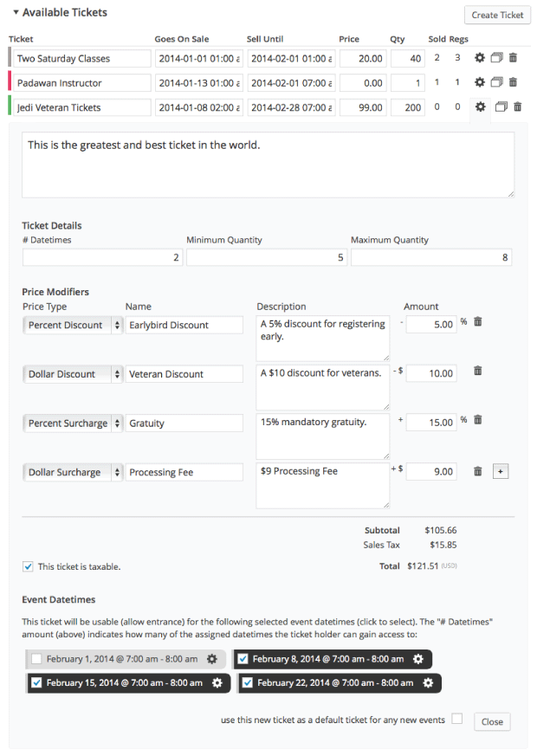
Task: Click the green color bar of Jedi Veteran ticket
Action: pyautogui.click(x=10, y=107)
